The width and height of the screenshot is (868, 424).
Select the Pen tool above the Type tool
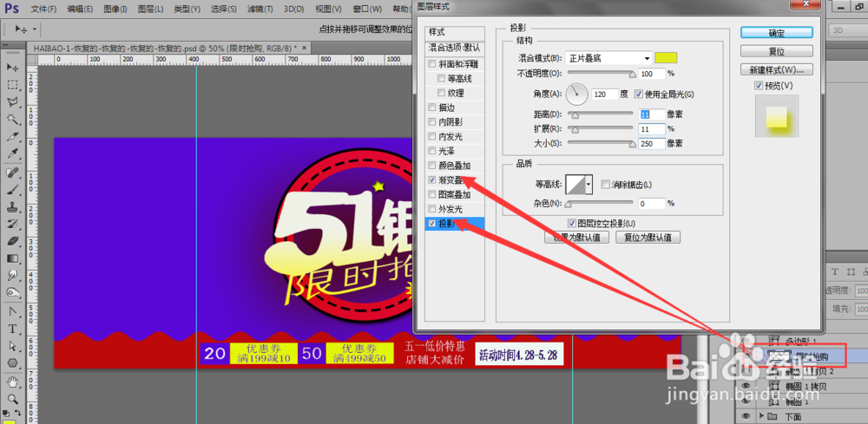coord(12,312)
